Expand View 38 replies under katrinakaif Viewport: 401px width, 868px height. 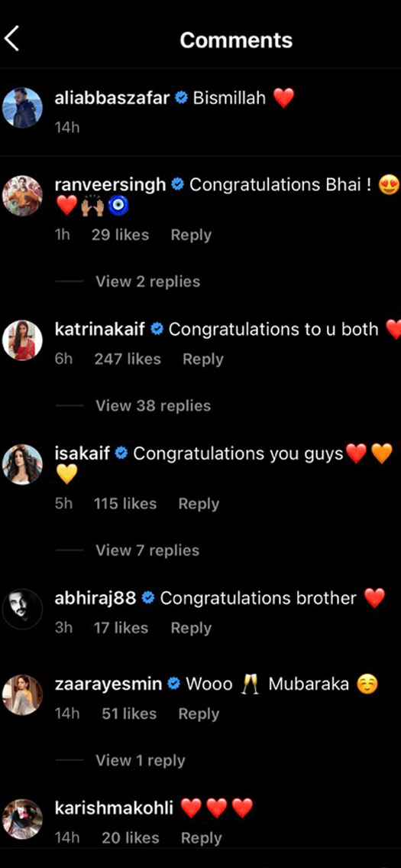point(154,406)
